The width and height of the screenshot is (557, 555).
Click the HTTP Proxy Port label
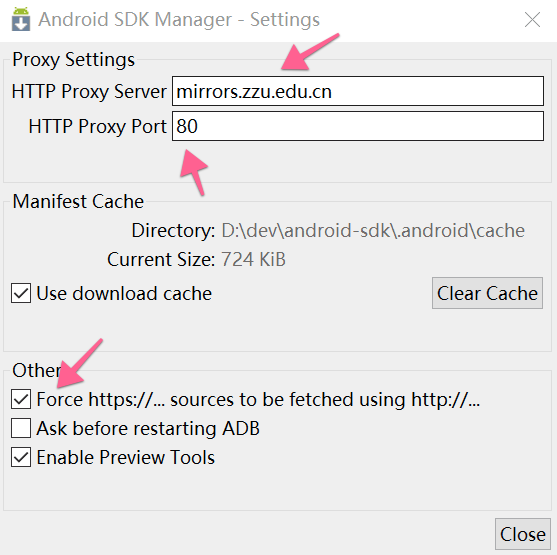click(97, 126)
